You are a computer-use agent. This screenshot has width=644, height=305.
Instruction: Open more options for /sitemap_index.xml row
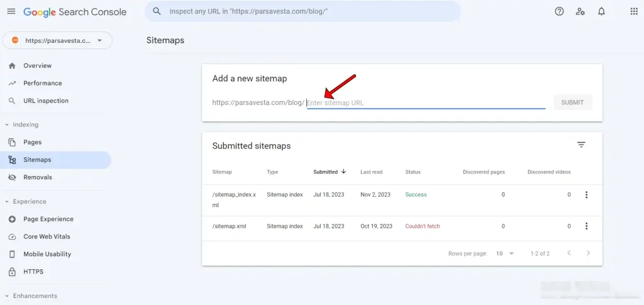[586, 194]
